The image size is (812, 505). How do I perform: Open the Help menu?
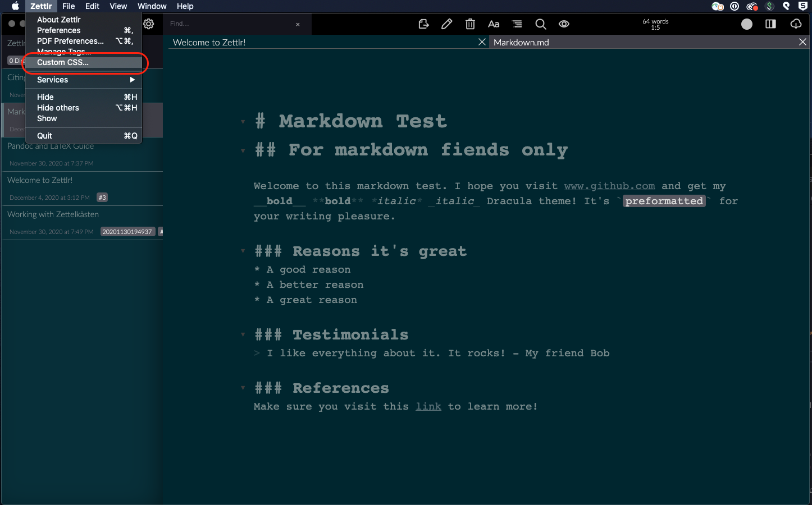[185, 6]
